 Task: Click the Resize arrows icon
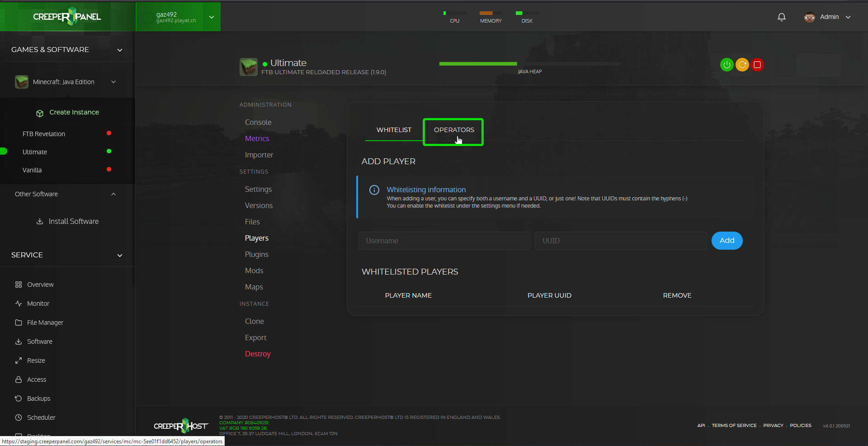click(19, 361)
